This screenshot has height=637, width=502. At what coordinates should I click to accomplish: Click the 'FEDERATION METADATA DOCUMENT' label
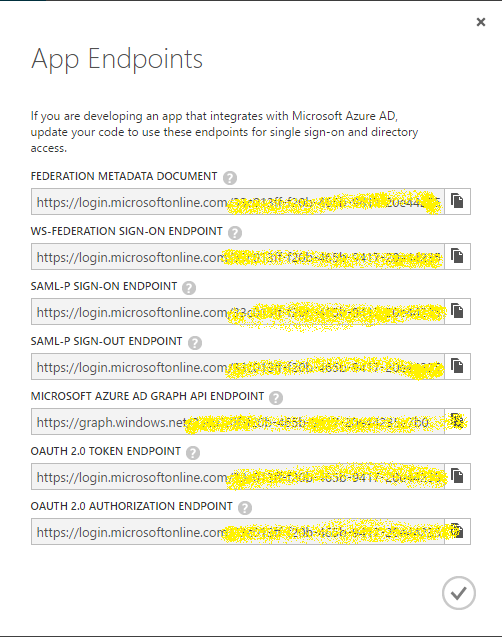[124, 176]
